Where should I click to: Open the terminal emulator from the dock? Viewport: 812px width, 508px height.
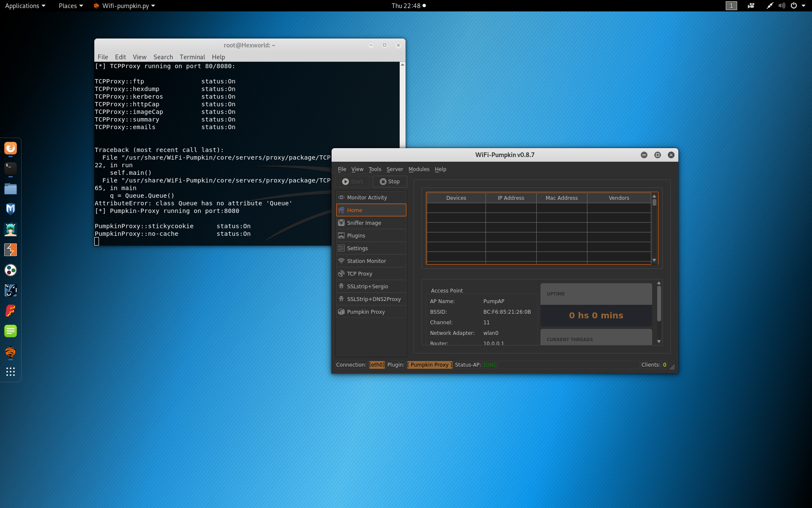point(10,168)
